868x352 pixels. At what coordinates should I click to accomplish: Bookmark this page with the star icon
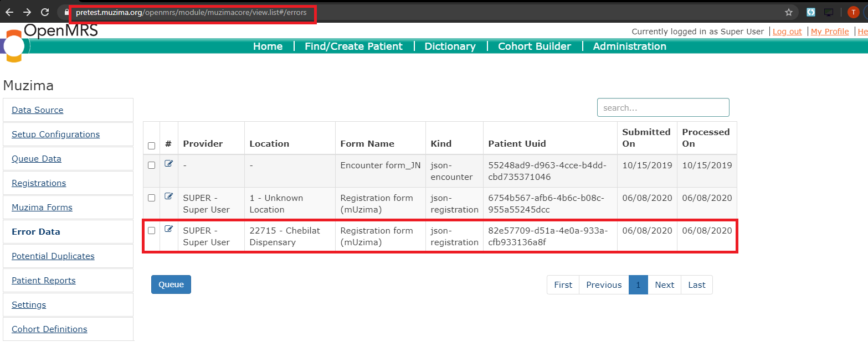(x=789, y=12)
